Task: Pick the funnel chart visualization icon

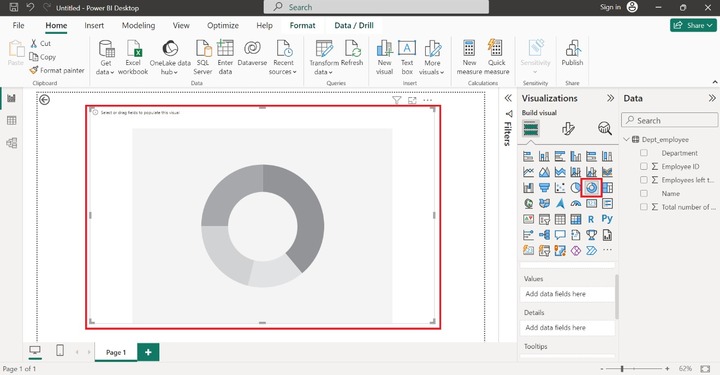Action: (x=544, y=187)
